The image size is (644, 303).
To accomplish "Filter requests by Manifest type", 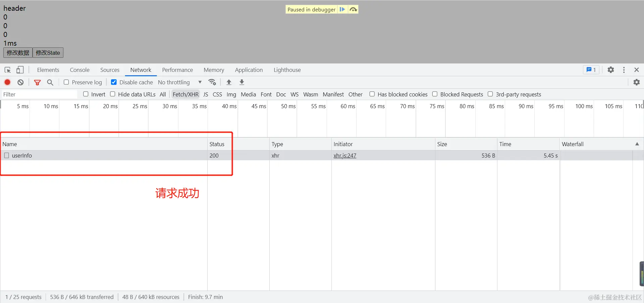I will click(x=333, y=94).
